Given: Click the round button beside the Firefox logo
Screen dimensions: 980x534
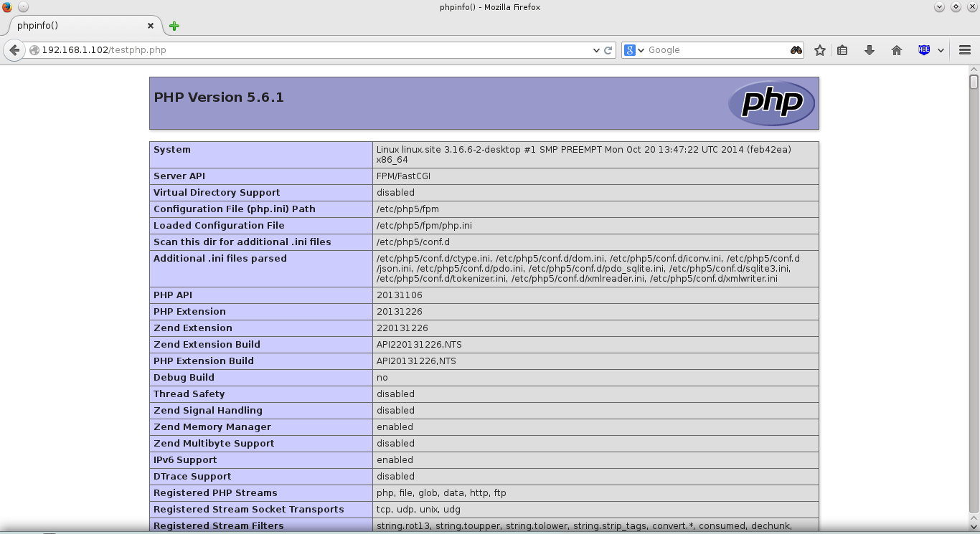Looking at the screenshot, I should 23,7.
